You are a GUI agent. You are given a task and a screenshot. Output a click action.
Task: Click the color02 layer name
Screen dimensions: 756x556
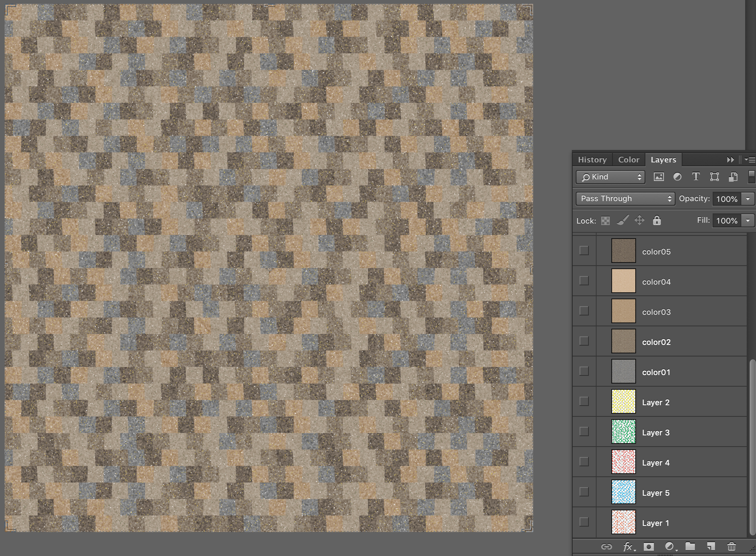point(656,342)
